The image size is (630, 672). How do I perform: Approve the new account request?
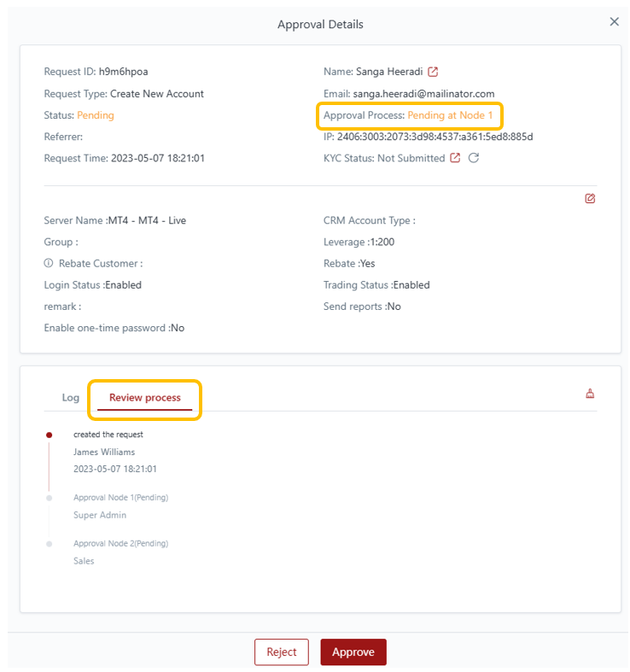click(x=353, y=652)
